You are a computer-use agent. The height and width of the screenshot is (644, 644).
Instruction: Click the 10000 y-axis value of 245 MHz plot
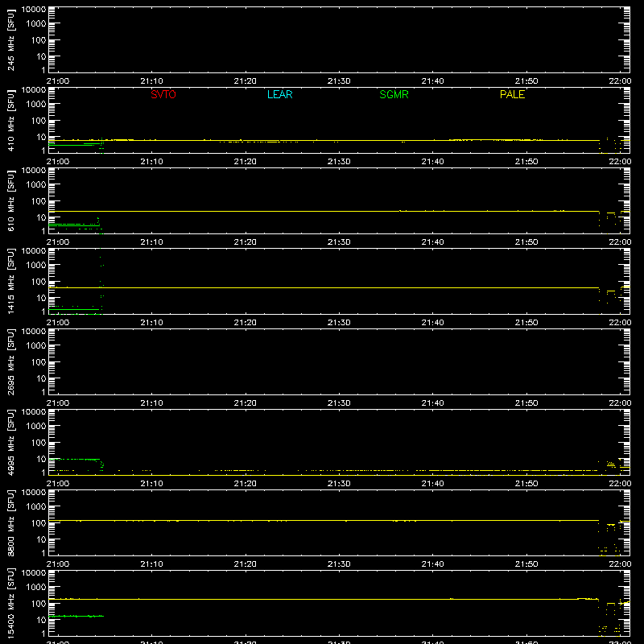pyautogui.click(x=34, y=10)
